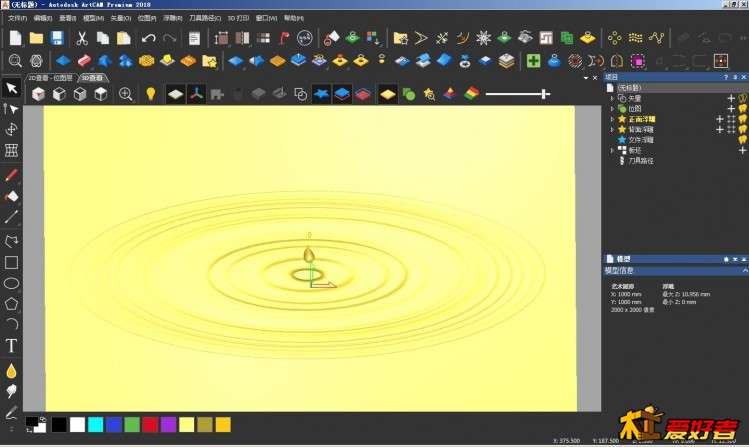Click the Cut scissors icon
This screenshot has width=749, height=447.
[x=82, y=38]
